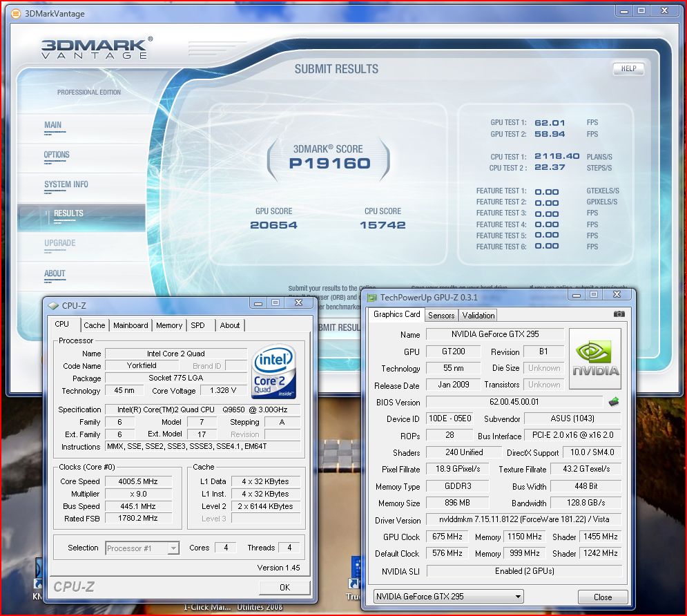Switch to the Sensors tab in GPU-Z

[441, 315]
